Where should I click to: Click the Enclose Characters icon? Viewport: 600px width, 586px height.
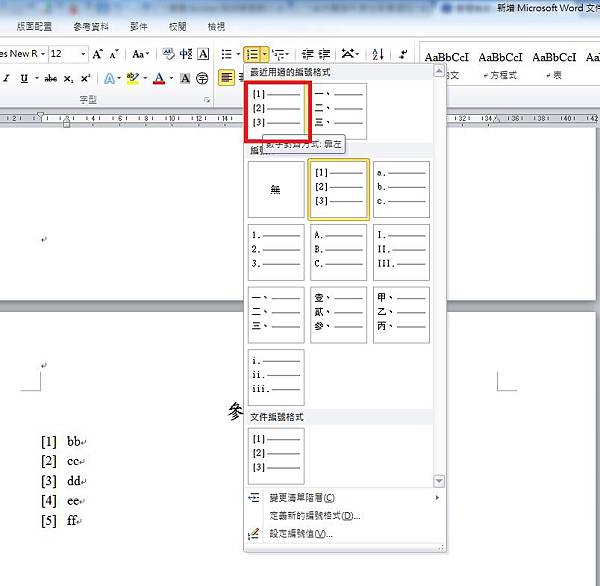(202, 79)
